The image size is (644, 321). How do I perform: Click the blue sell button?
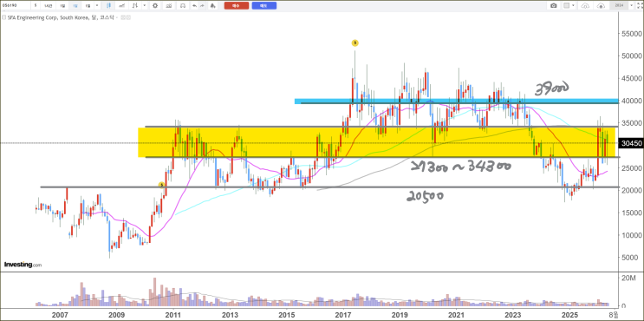pos(264,5)
